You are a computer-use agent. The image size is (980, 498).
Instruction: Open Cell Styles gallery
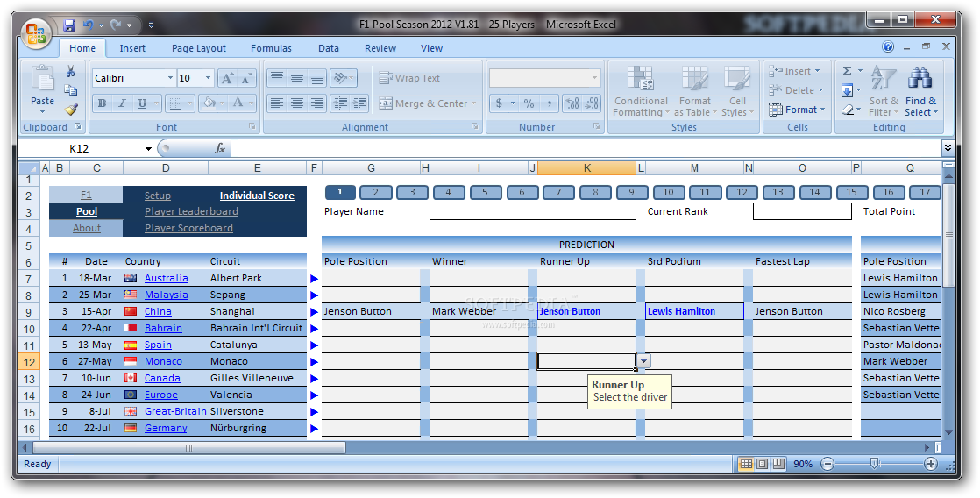pos(737,91)
